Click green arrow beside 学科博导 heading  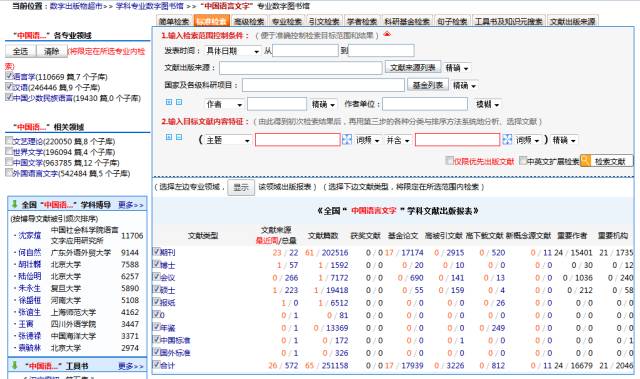(15, 204)
